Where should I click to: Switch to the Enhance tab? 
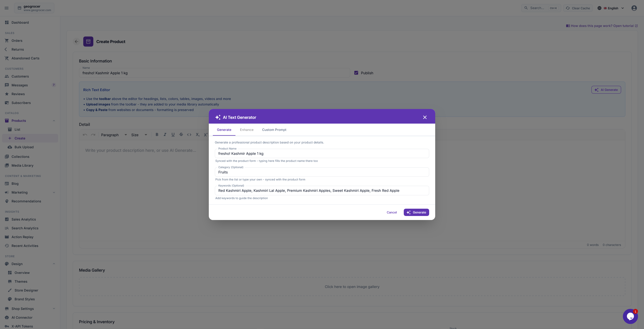[247, 130]
